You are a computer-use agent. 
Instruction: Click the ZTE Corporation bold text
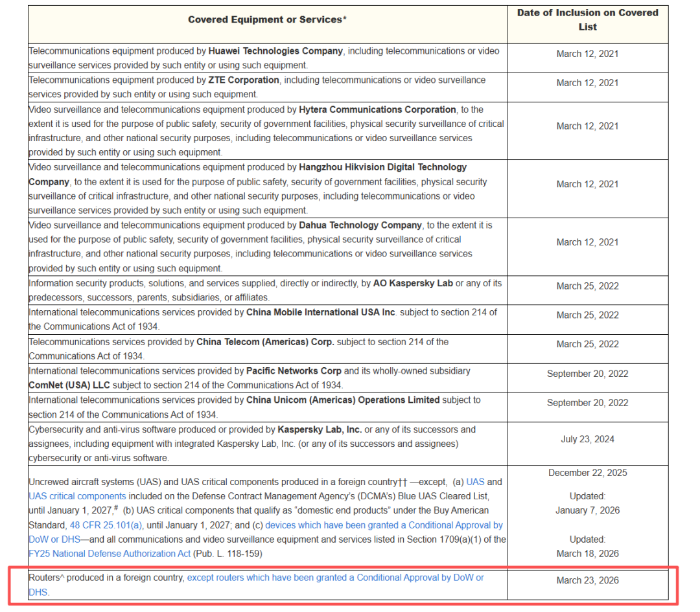click(244, 80)
